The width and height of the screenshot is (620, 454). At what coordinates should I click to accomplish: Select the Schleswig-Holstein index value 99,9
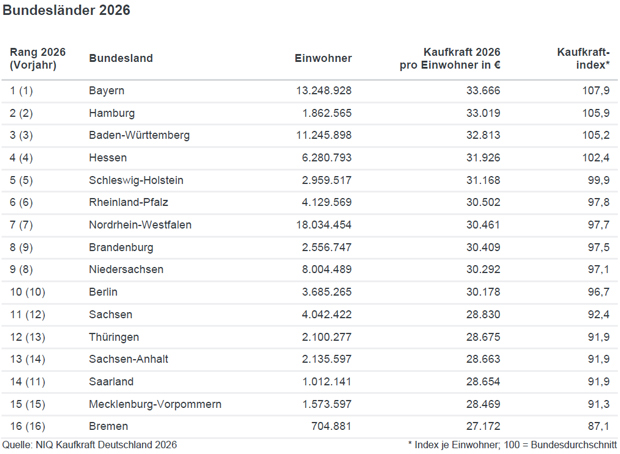click(x=596, y=180)
